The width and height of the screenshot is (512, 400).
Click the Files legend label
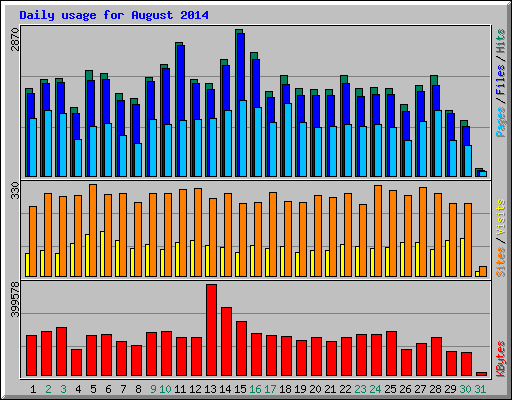point(501,80)
